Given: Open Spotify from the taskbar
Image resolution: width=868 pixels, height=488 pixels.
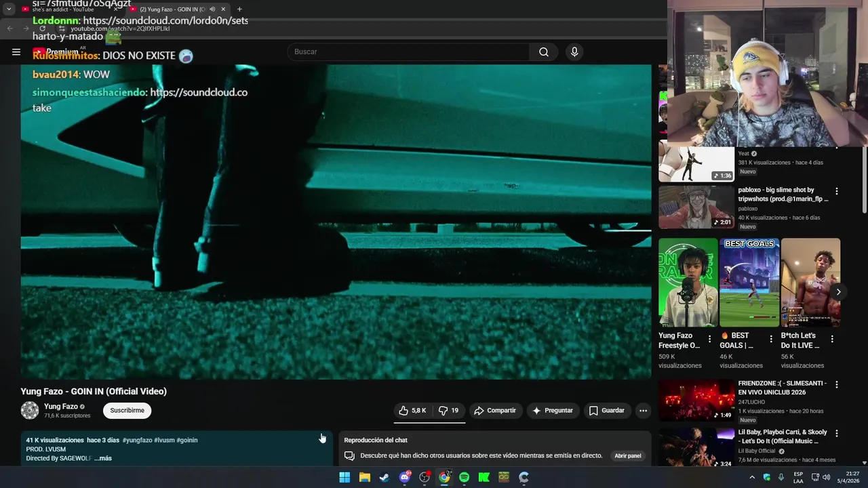Looking at the screenshot, I should click(464, 477).
